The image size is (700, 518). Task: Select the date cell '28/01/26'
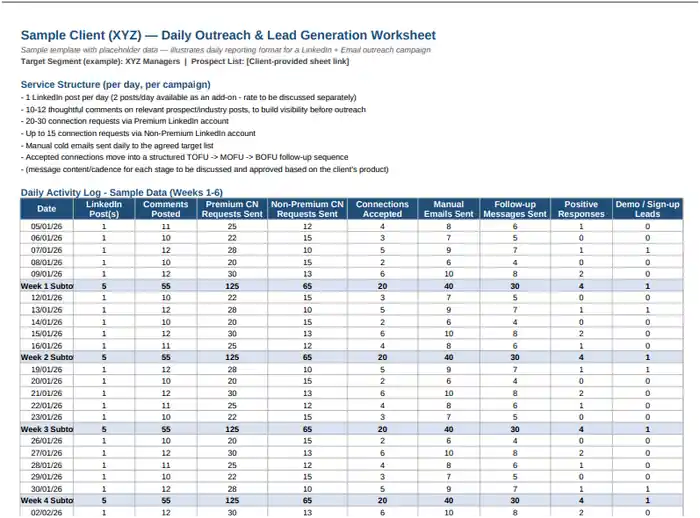coord(46,465)
